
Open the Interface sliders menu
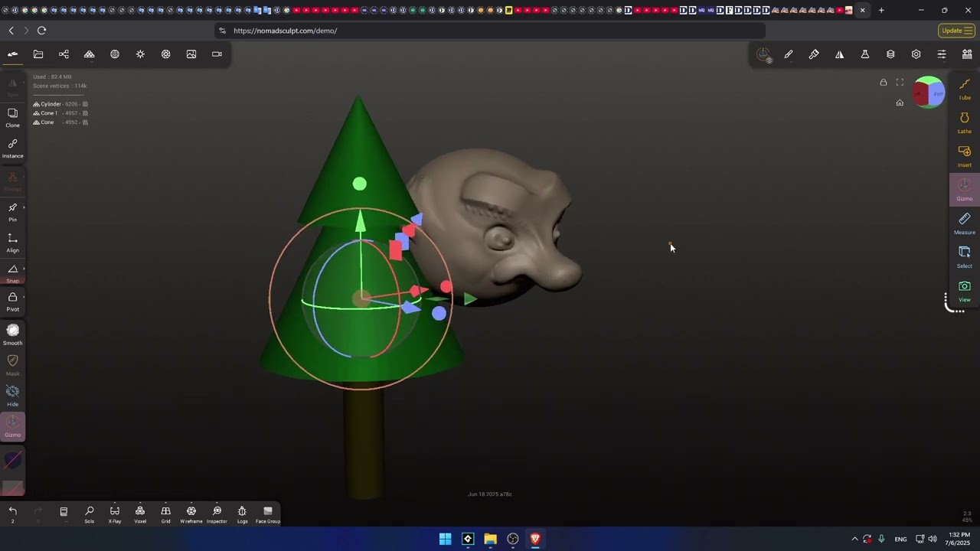[x=942, y=54]
